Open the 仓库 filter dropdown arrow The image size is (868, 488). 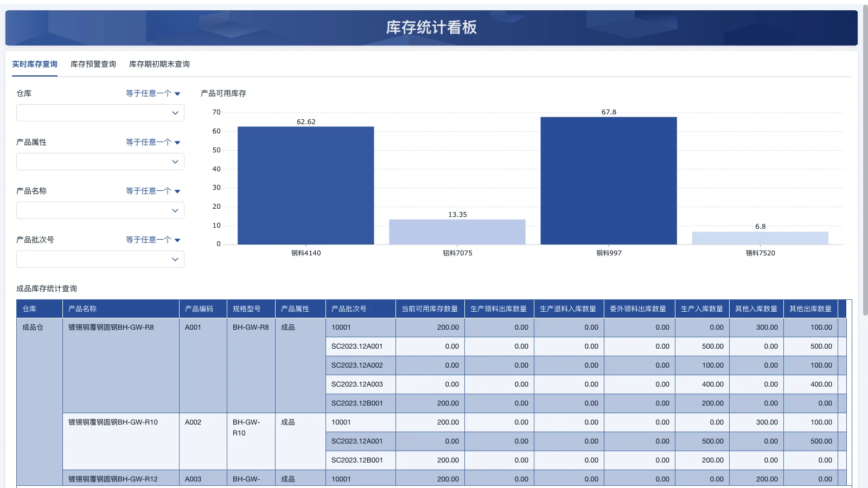click(x=175, y=113)
